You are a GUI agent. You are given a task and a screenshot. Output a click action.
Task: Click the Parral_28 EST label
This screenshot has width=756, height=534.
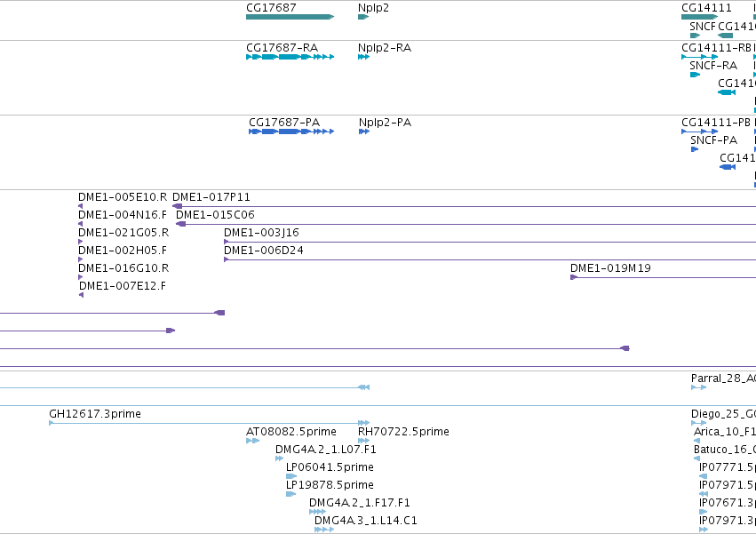tap(723, 379)
